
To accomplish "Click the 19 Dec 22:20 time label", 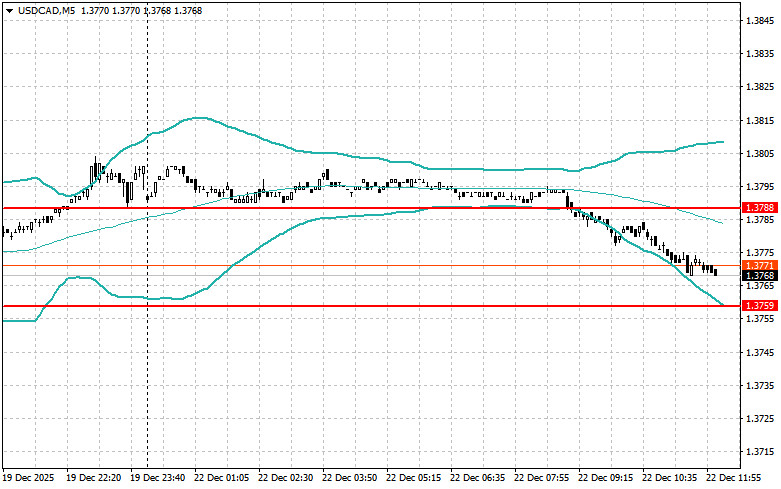I will (x=94, y=478).
